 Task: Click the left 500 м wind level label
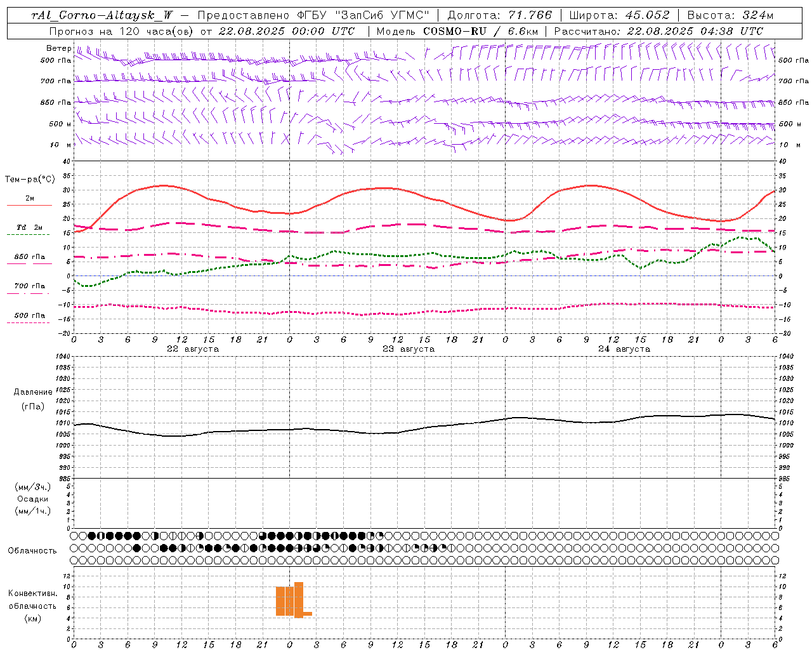tap(60, 124)
